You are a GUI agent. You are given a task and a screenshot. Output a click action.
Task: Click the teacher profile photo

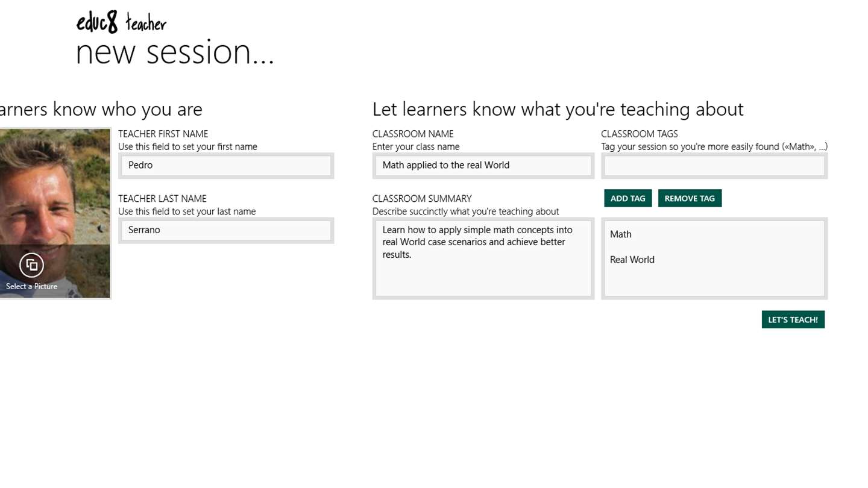(54, 187)
